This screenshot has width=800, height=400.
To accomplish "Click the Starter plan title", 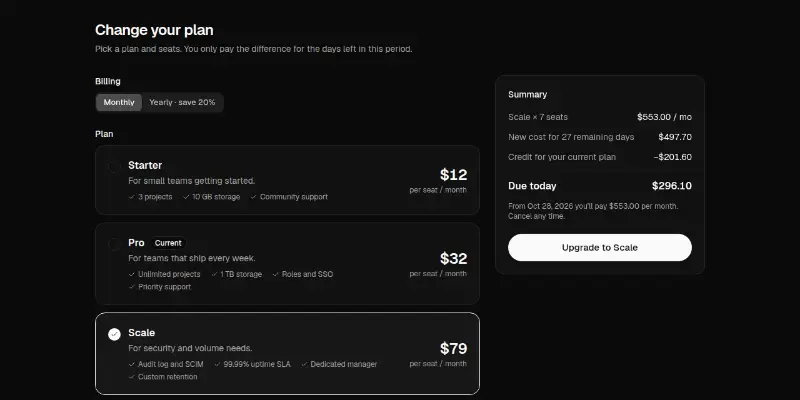I will 145,165.
